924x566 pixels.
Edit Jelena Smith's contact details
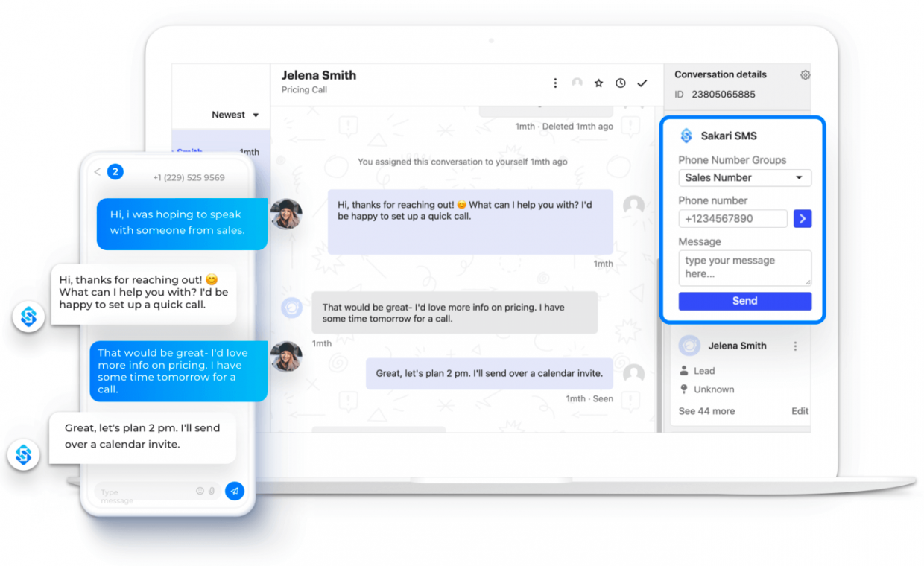[x=800, y=410]
